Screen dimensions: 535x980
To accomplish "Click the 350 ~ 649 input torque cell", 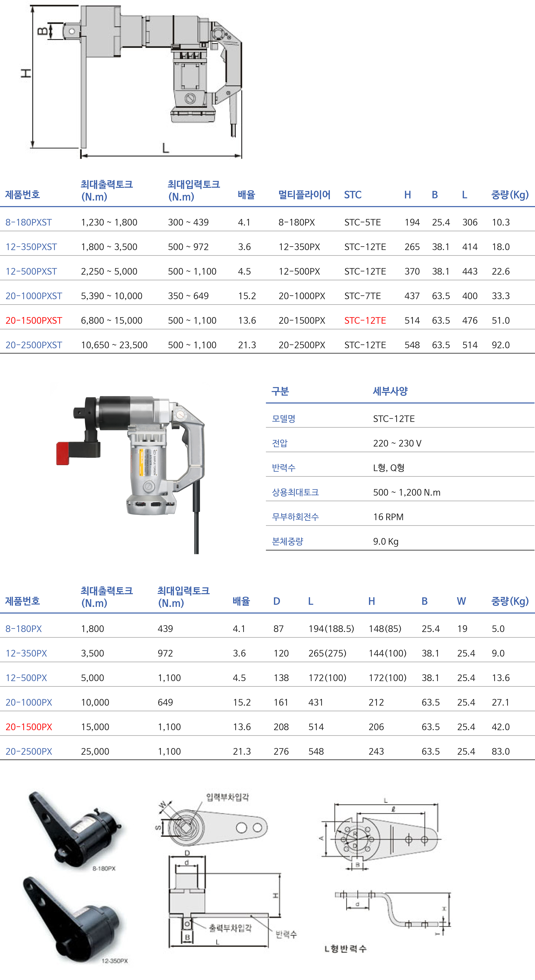I will click(x=188, y=296).
